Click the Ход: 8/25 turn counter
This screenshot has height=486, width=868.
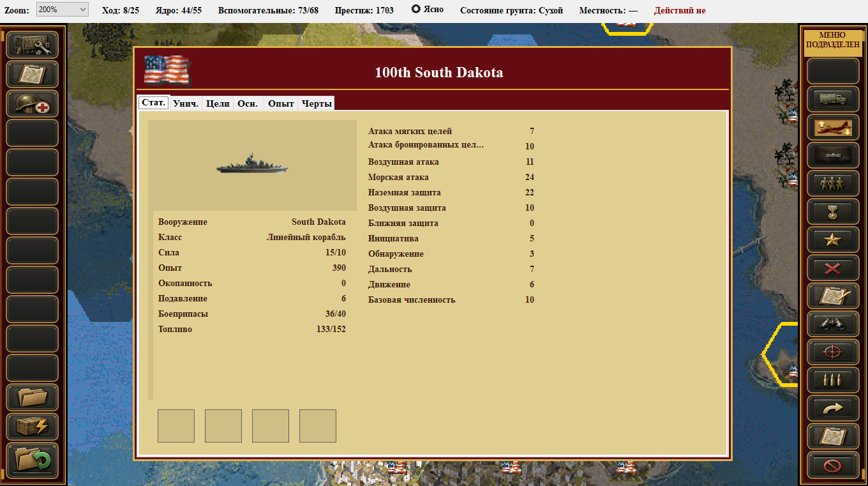[121, 10]
